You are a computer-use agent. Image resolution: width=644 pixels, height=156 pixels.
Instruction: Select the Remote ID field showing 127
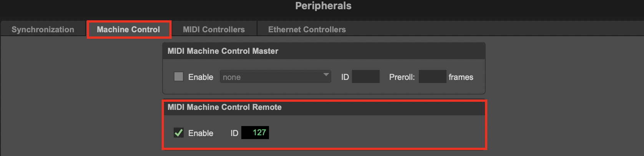[x=255, y=133]
